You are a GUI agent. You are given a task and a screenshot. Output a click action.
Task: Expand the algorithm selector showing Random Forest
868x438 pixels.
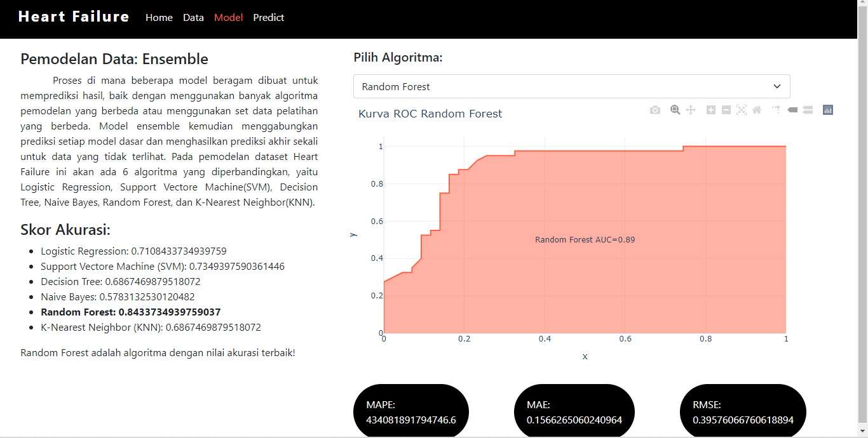571,86
